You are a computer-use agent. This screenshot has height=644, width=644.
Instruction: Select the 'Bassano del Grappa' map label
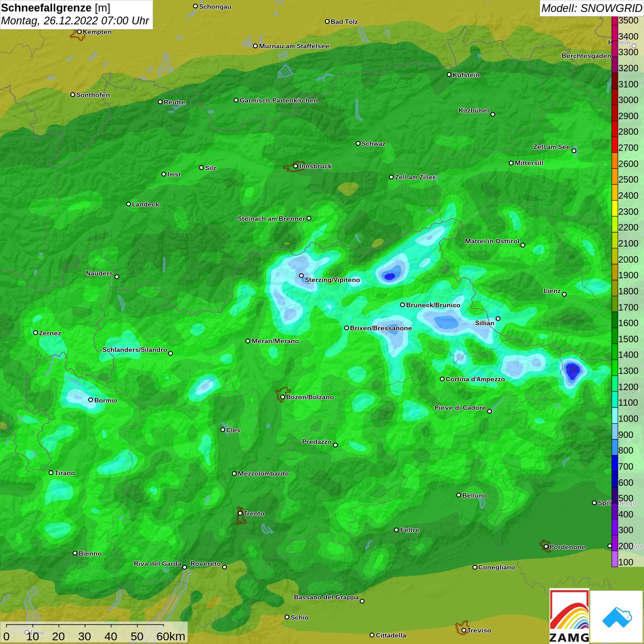tap(327, 597)
